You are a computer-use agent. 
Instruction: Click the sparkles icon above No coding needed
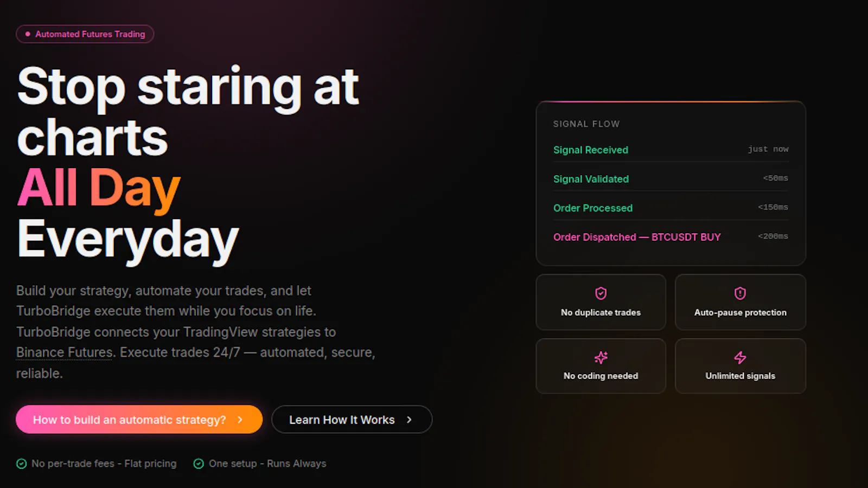point(601,357)
